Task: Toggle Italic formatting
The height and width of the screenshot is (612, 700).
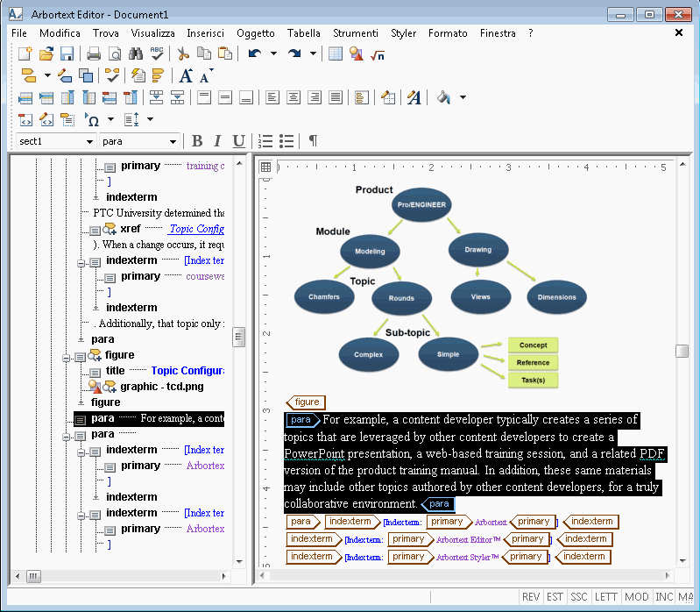Action: point(217,141)
